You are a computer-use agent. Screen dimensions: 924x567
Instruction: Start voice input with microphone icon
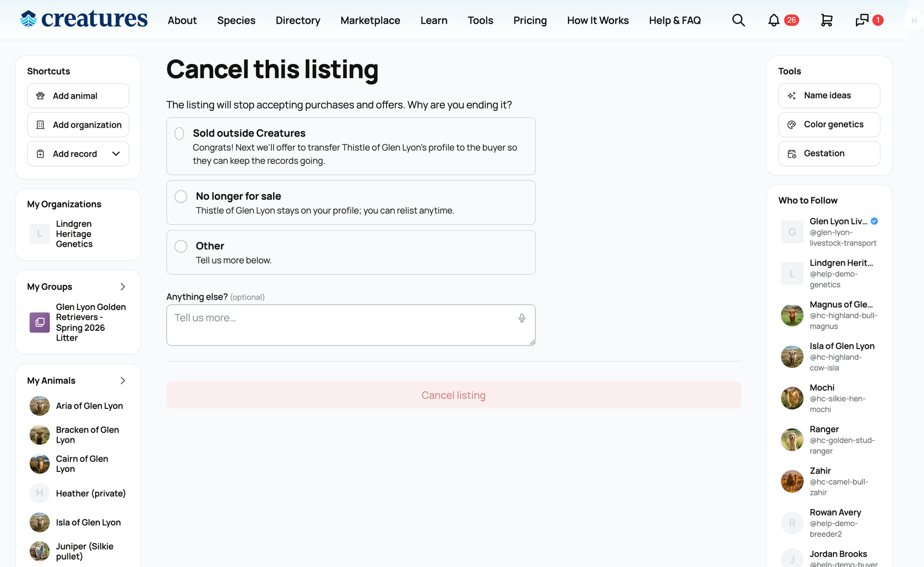pos(522,318)
